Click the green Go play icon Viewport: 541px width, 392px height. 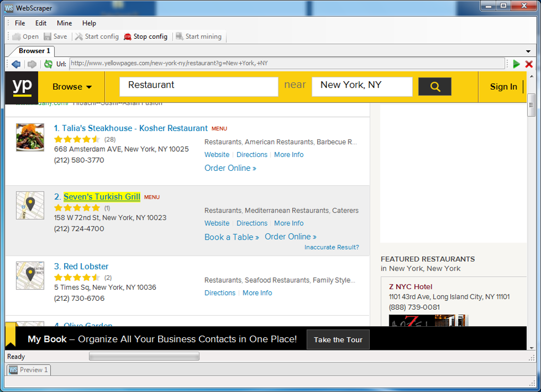[516, 64]
